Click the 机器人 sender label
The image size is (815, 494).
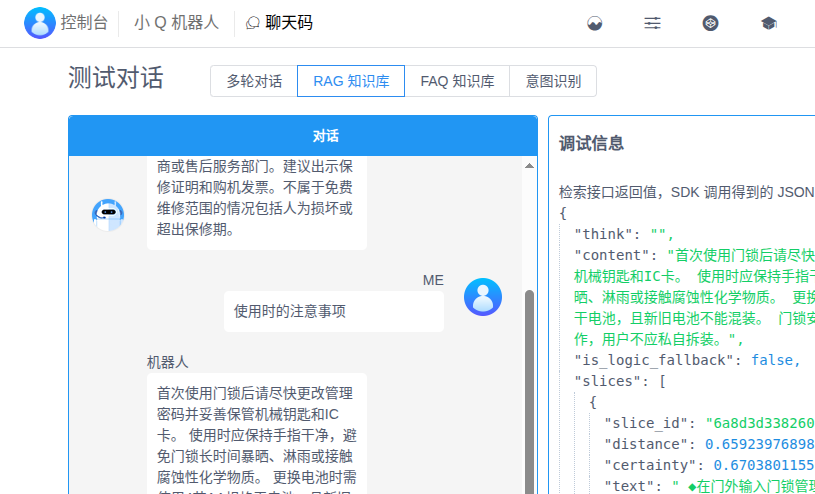(167, 362)
